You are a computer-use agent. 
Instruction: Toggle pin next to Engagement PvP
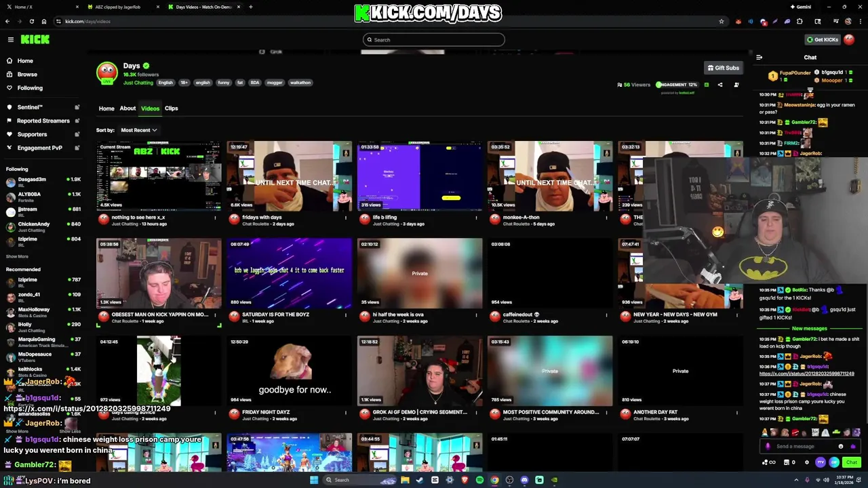(77, 148)
